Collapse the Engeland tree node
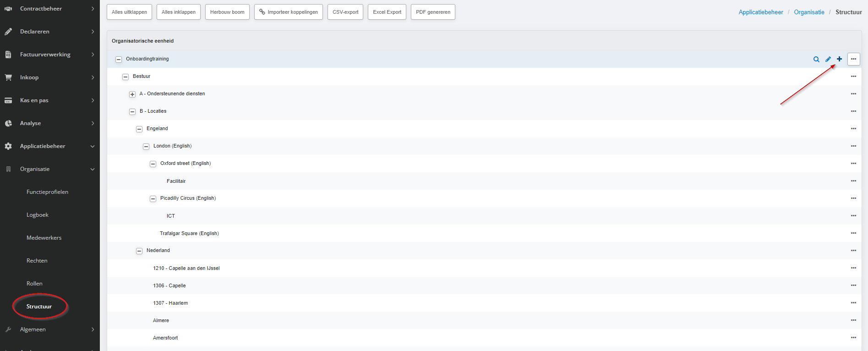Image resolution: width=868 pixels, height=351 pixels. coord(139,129)
